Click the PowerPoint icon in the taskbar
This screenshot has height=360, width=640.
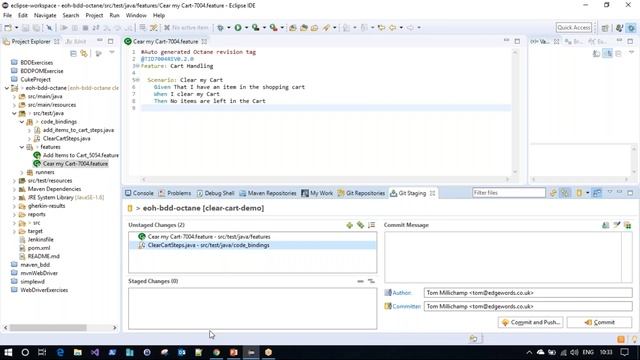tap(234, 352)
